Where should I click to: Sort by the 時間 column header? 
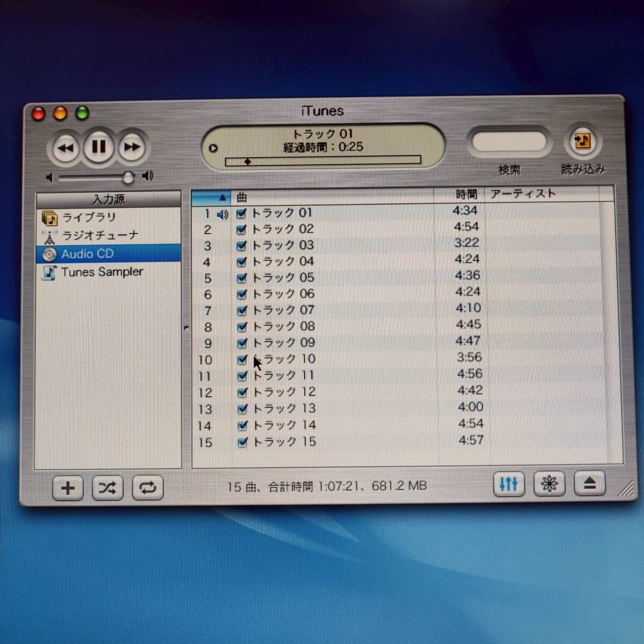[460, 194]
